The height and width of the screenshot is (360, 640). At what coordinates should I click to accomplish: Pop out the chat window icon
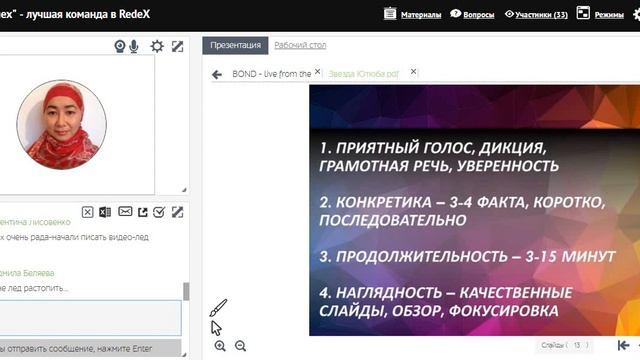(x=142, y=212)
